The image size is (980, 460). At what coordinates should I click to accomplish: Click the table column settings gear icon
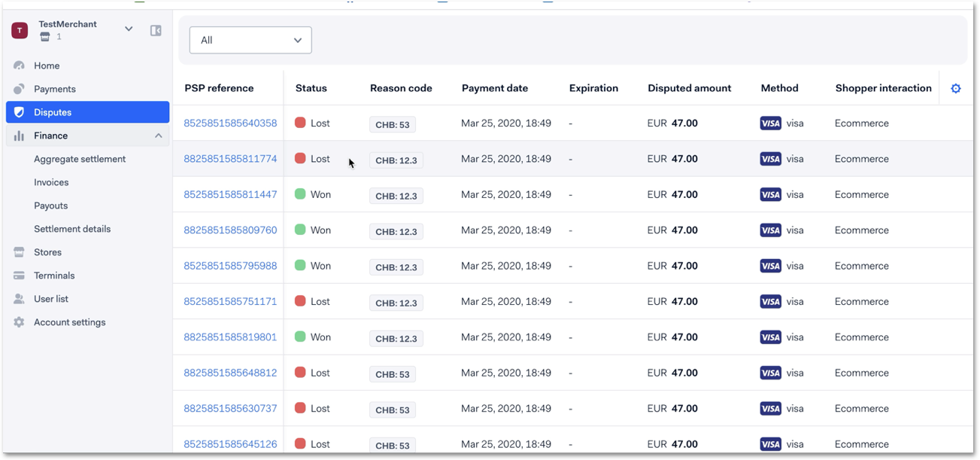[955, 89]
